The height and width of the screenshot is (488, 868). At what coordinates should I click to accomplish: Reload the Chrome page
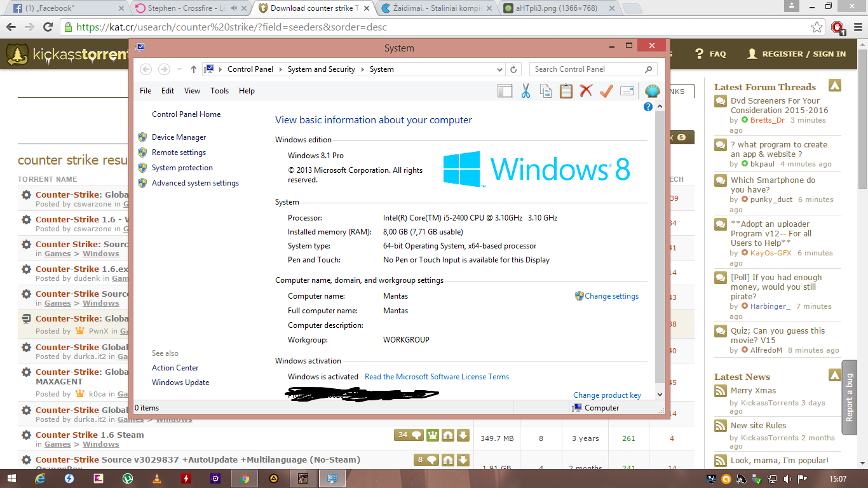point(48,27)
